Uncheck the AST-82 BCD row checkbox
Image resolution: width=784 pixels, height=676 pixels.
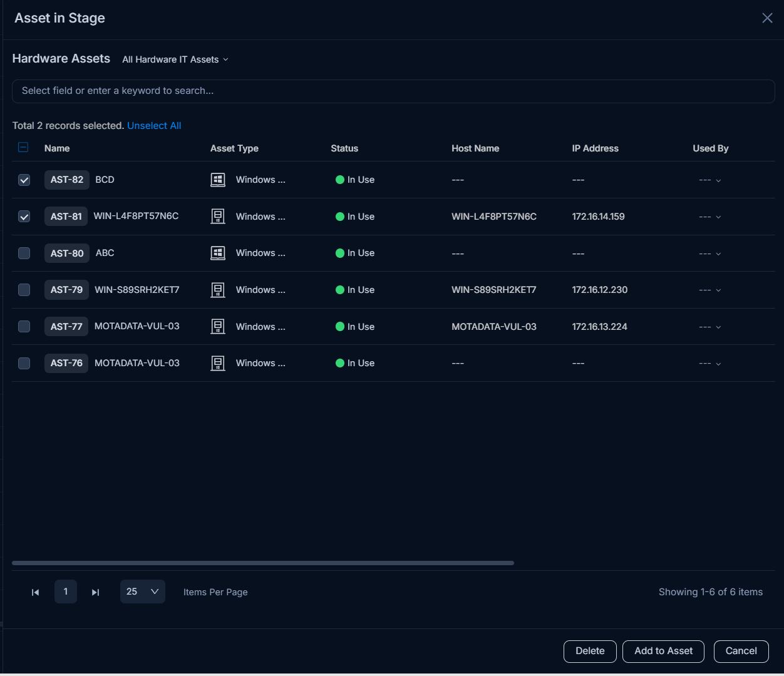[x=24, y=180]
